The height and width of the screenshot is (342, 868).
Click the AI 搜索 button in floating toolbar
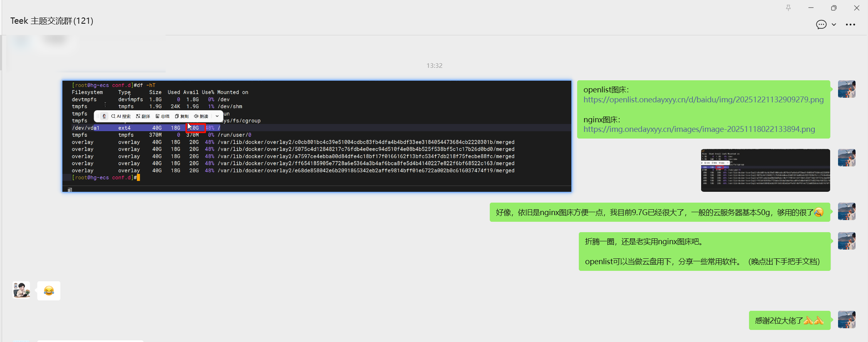point(121,116)
